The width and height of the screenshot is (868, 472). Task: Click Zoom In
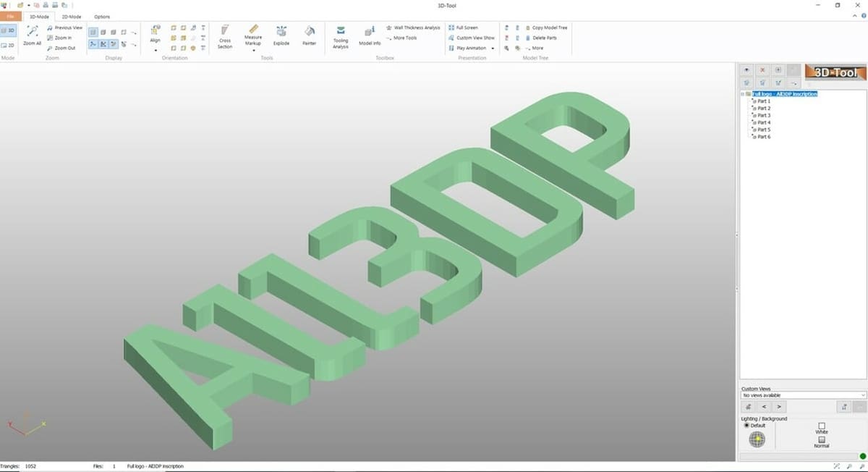[59, 38]
